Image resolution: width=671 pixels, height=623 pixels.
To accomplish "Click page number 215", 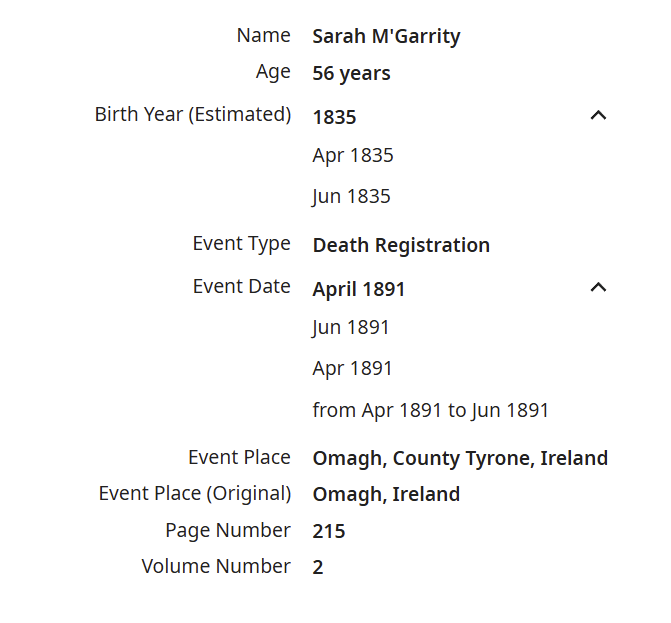I will coord(329,531).
